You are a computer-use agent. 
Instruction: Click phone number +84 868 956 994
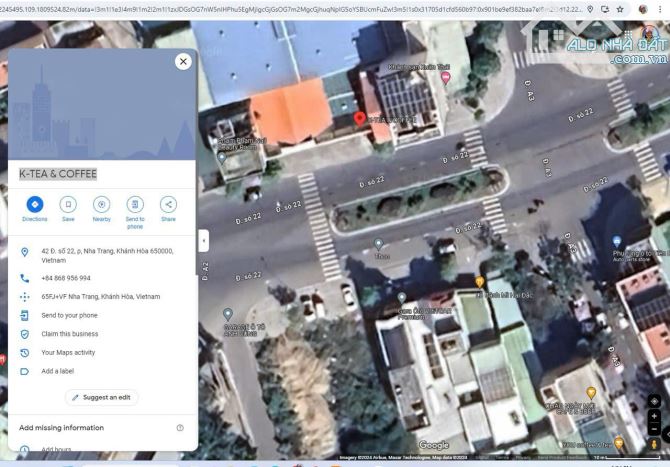pyautogui.click(x=66, y=278)
